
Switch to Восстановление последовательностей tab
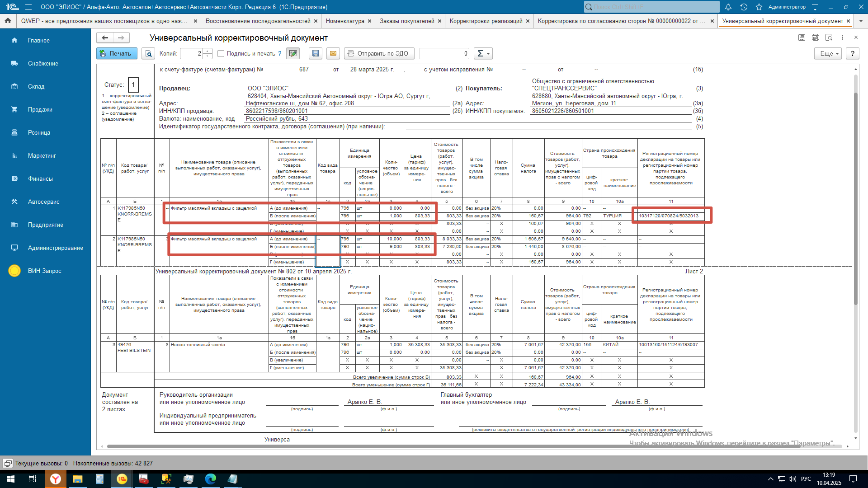(258, 21)
